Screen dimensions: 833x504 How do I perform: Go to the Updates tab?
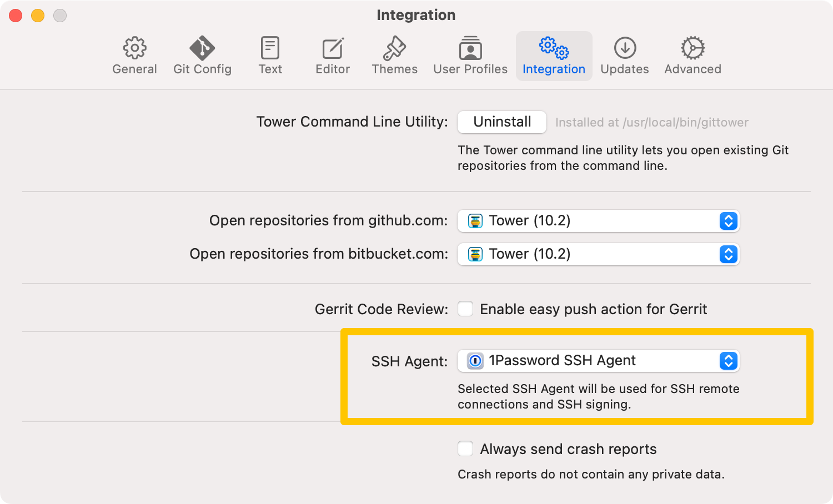[x=624, y=56]
